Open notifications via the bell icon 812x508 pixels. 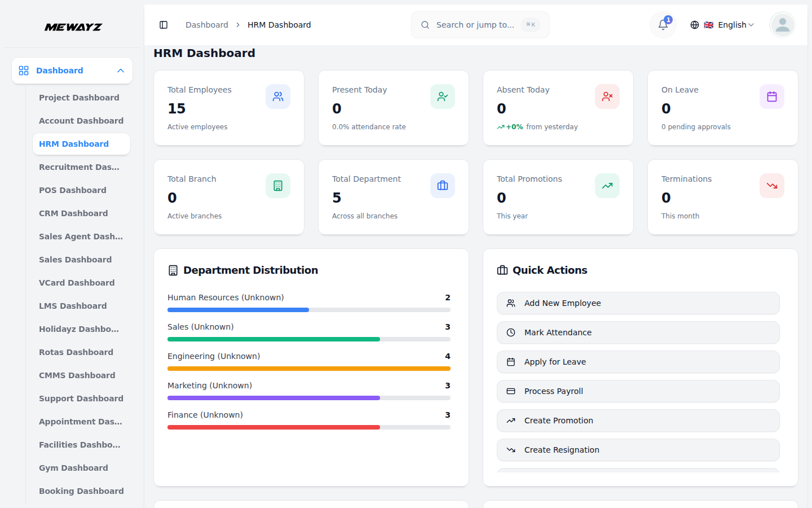point(662,25)
